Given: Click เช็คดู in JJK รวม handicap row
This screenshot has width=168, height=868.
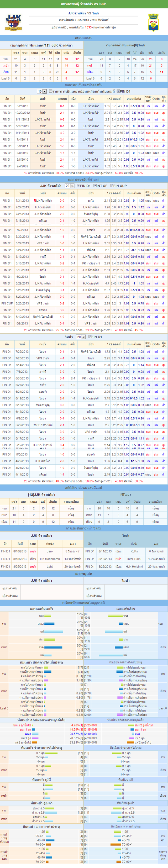Looking at the screenshot, I should point(71,508).
